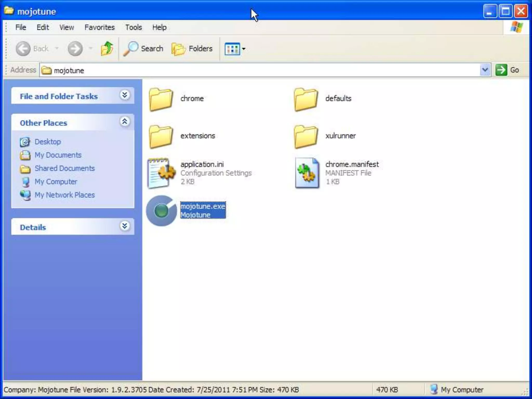
Task: Open the Views dropdown button
Action: pos(235,49)
